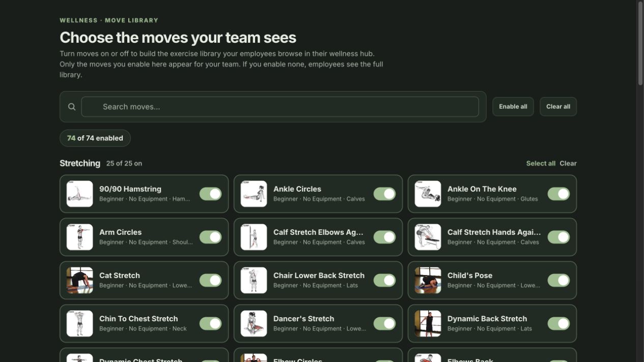The width and height of the screenshot is (644, 362).
Task: Open the Calf Stretch Hands Against thumbnail
Action: 428,237
